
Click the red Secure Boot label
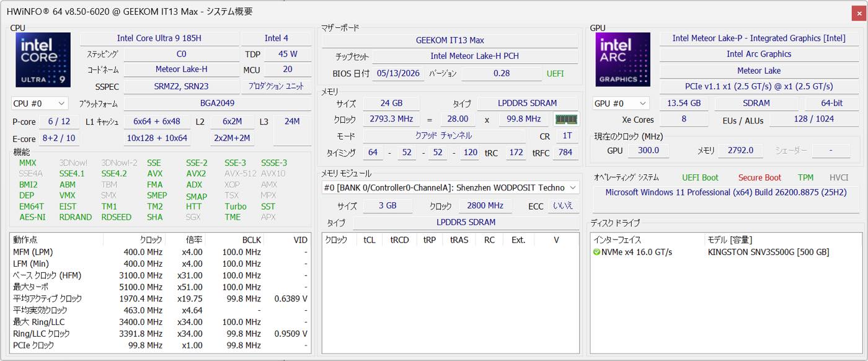pos(759,177)
